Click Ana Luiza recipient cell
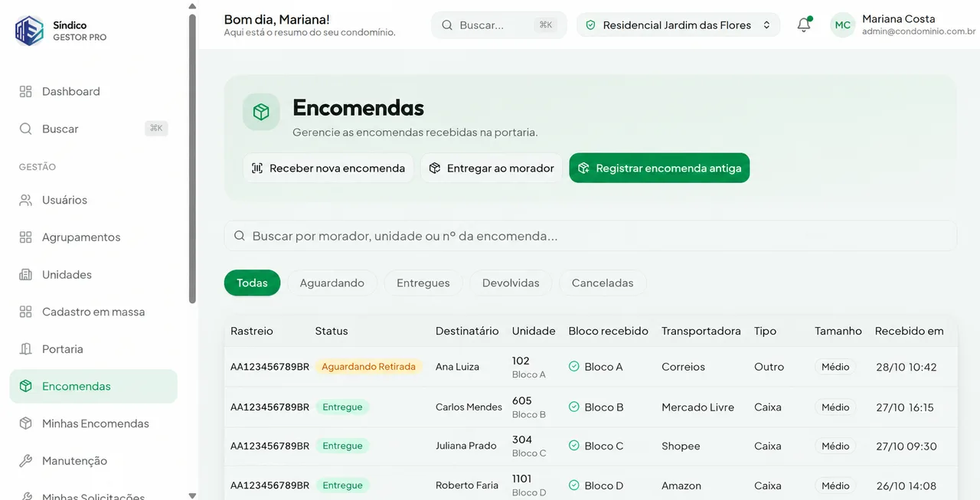Viewport: 980px width, 500px height. coord(457,367)
